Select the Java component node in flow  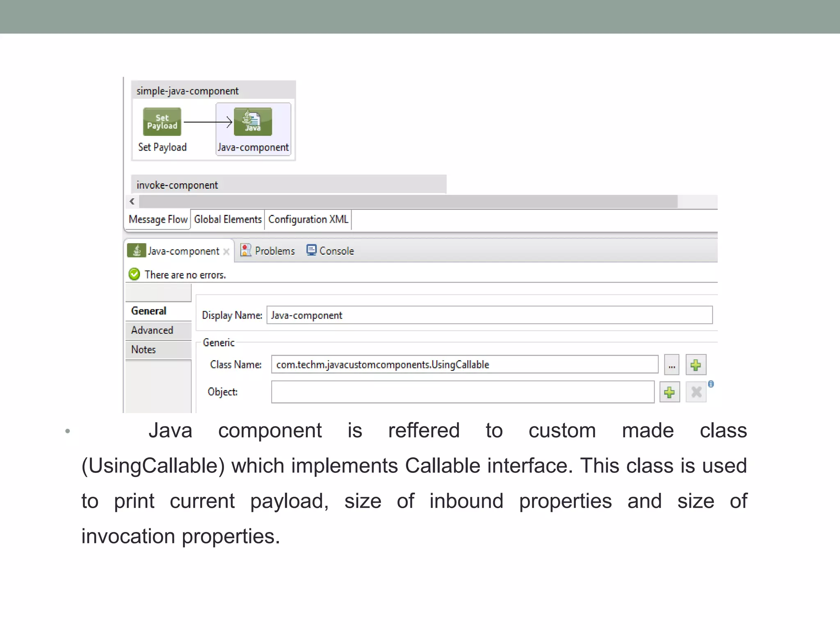253,122
